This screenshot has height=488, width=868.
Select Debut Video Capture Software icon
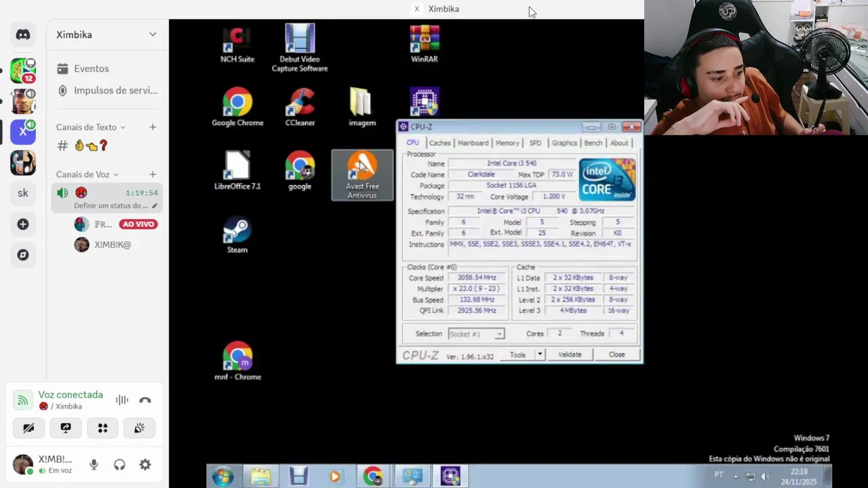(300, 48)
